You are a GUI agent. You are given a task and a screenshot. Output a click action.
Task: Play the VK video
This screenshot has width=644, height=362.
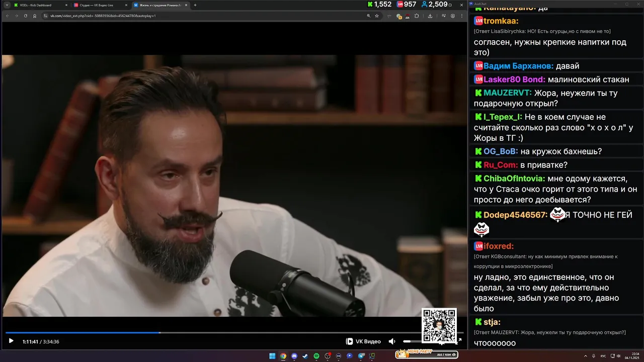[11, 341]
